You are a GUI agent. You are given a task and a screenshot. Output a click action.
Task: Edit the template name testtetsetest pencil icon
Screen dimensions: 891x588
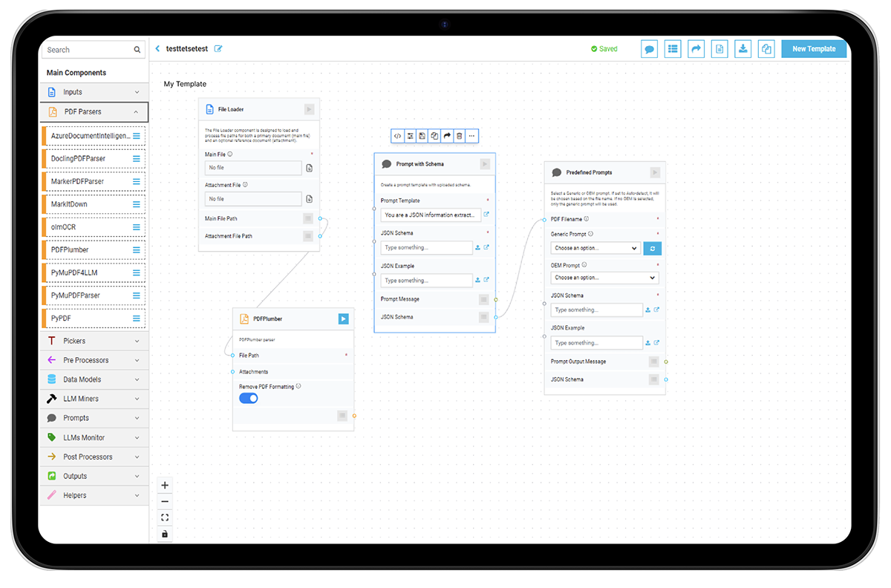pos(218,49)
